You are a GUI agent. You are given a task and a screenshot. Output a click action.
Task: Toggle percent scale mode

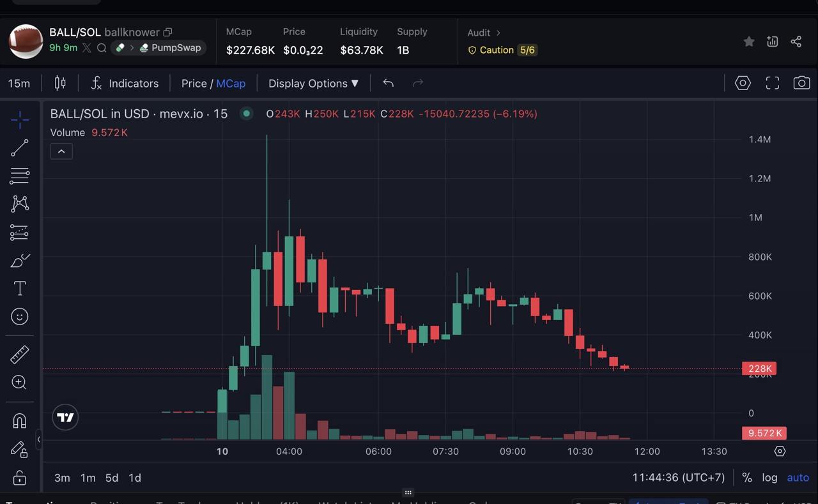[747, 478]
